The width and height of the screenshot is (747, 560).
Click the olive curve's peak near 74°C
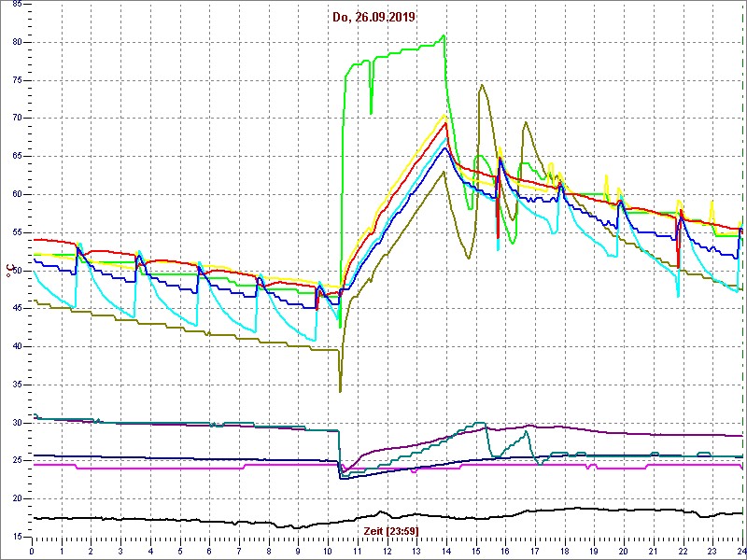482,85
